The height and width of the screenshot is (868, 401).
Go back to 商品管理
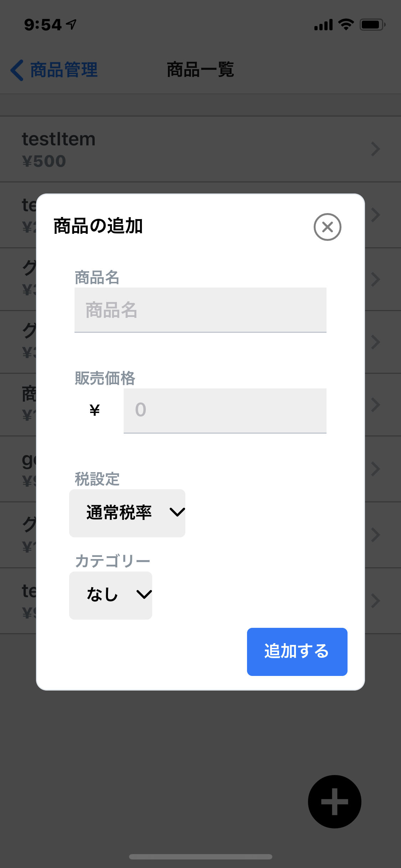click(54, 70)
